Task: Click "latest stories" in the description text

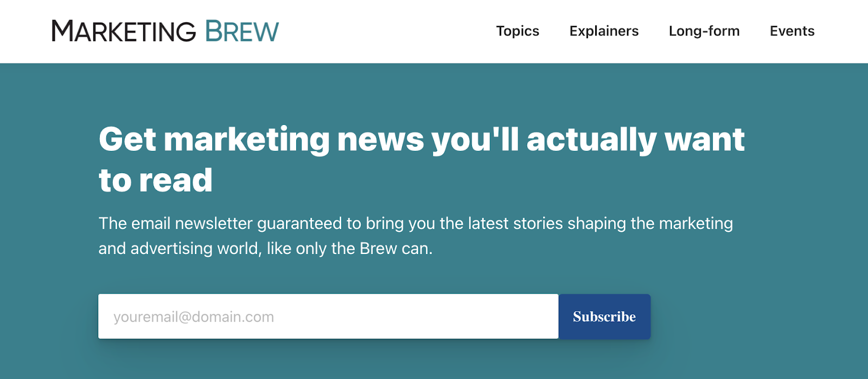Action: pos(515,223)
